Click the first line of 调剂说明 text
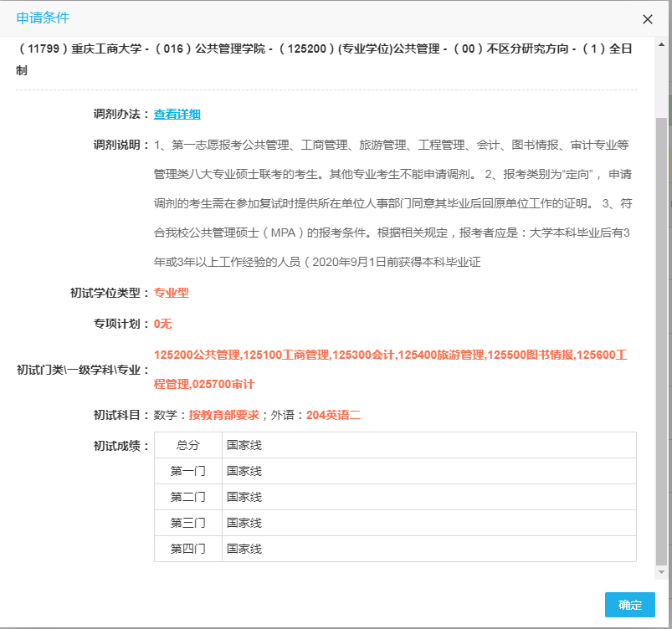Image resolution: width=672 pixels, height=629 pixels. tap(392, 146)
